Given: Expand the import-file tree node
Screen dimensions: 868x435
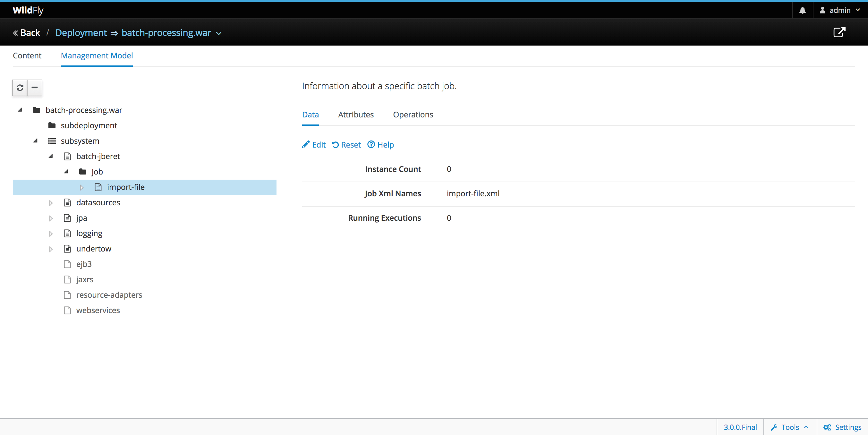Looking at the screenshot, I should point(81,187).
